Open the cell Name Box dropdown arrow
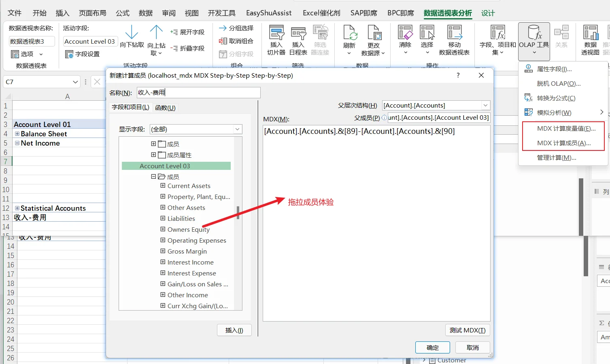 75,82
